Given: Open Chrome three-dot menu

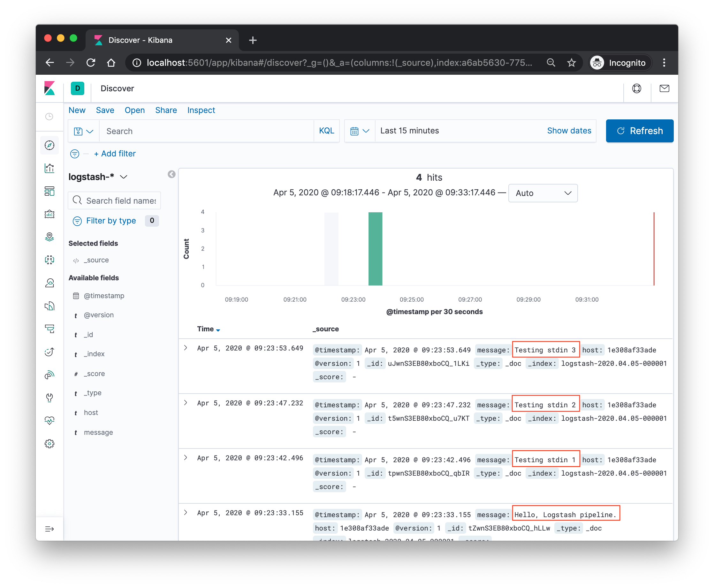Looking at the screenshot, I should (664, 63).
